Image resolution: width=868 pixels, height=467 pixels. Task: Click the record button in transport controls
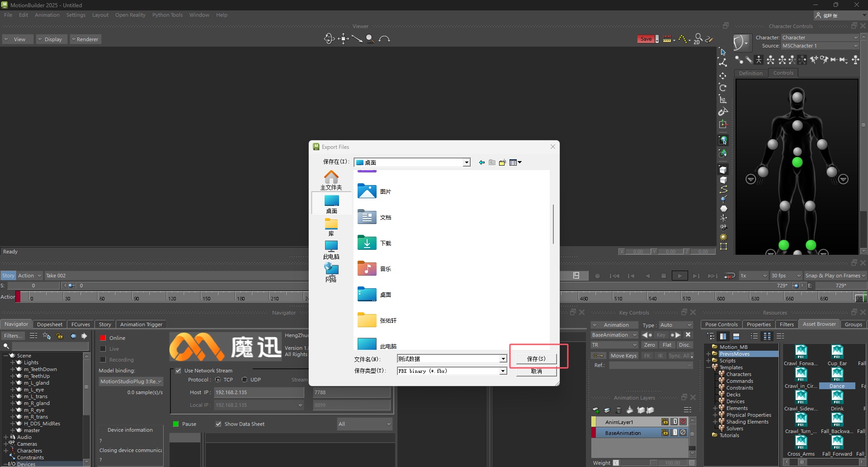point(597,276)
